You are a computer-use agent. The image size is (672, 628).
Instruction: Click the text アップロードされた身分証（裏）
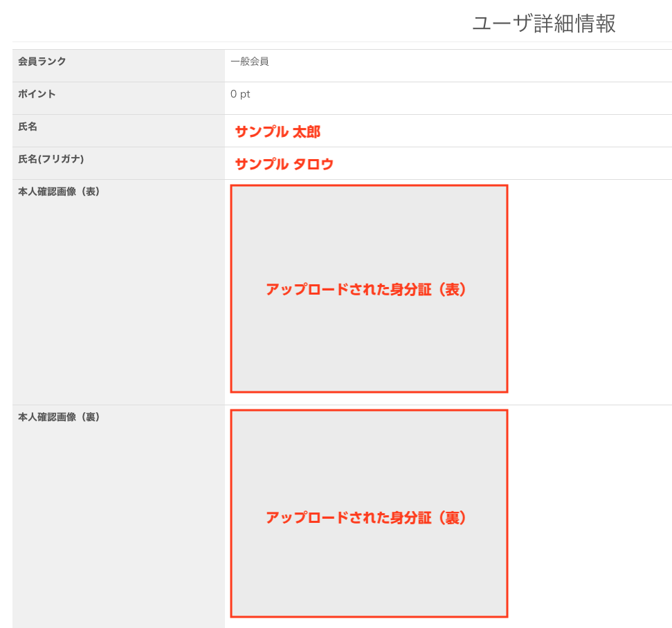click(367, 518)
